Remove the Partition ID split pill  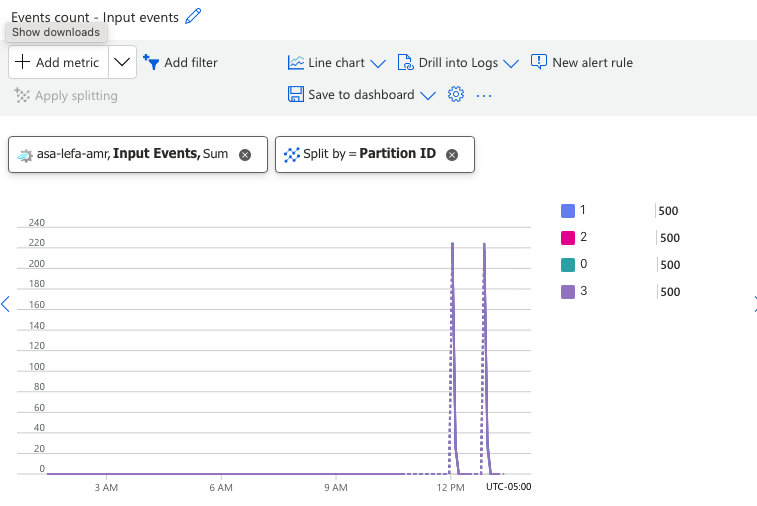[x=452, y=155]
